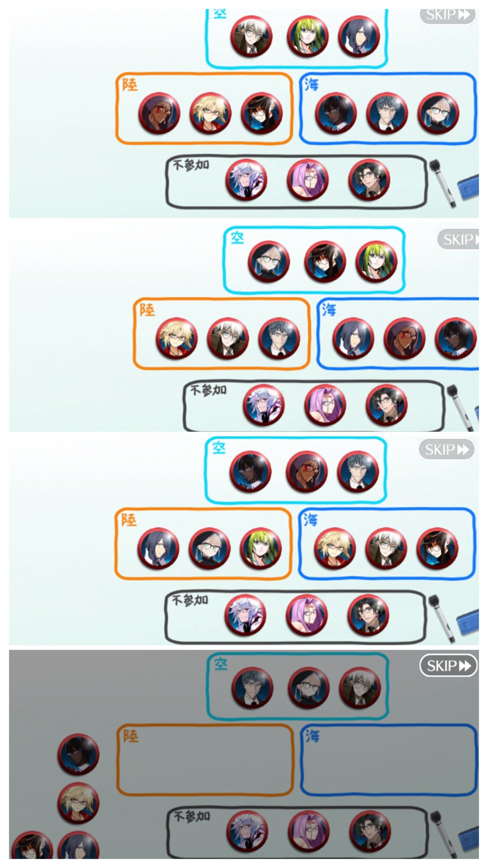This screenshot has height=868, width=488.
Task: Grab blonde badge left of the empty 陸 box
Action: point(79,803)
